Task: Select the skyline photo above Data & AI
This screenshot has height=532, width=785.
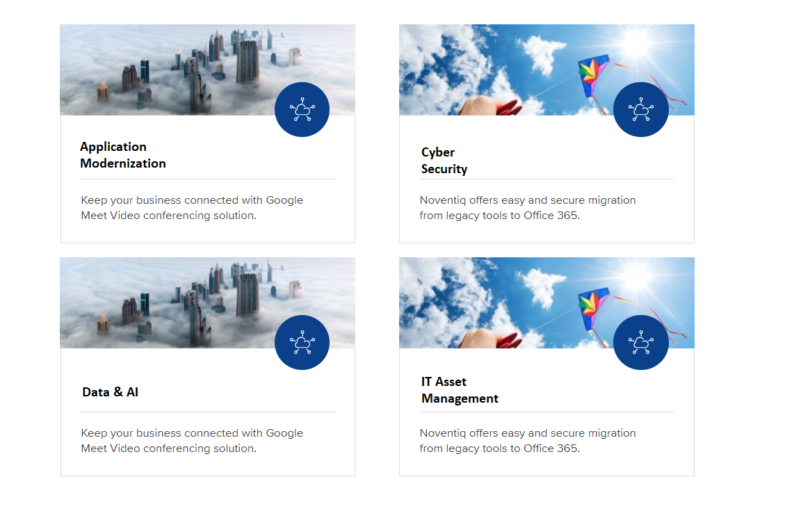Action: 207,303
